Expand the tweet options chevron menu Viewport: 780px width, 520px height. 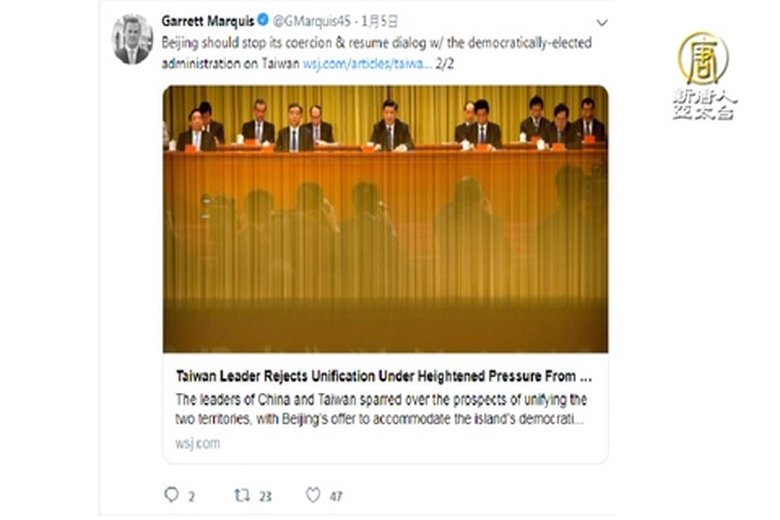[601, 22]
